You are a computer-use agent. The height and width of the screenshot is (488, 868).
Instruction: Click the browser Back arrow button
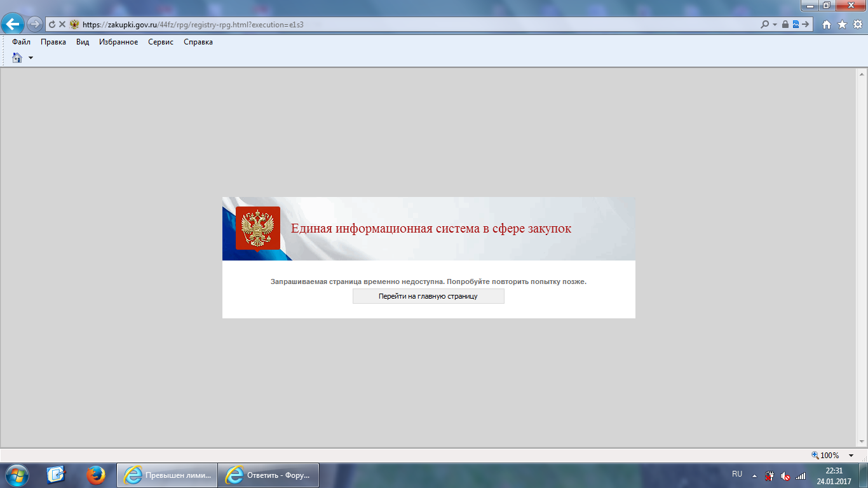click(x=13, y=24)
